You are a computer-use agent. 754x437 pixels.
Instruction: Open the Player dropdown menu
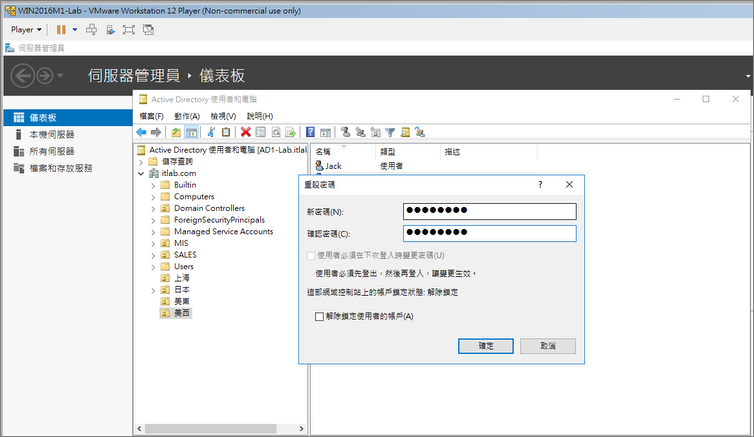point(26,30)
